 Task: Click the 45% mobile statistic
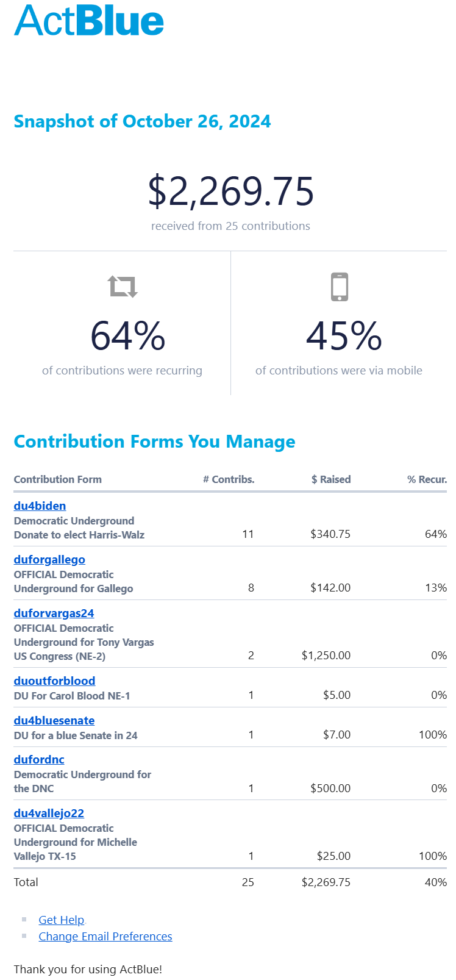click(344, 336)
